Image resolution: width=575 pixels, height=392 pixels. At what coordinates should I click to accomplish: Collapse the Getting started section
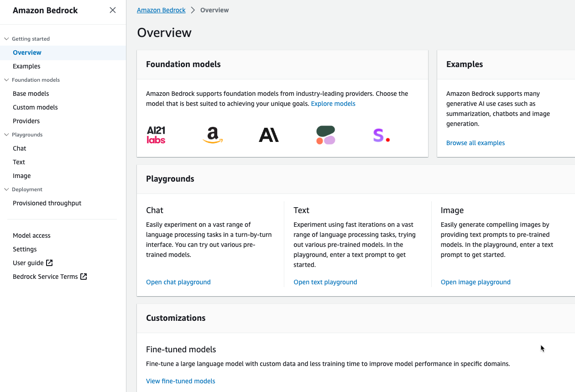[x=6, y=39]
